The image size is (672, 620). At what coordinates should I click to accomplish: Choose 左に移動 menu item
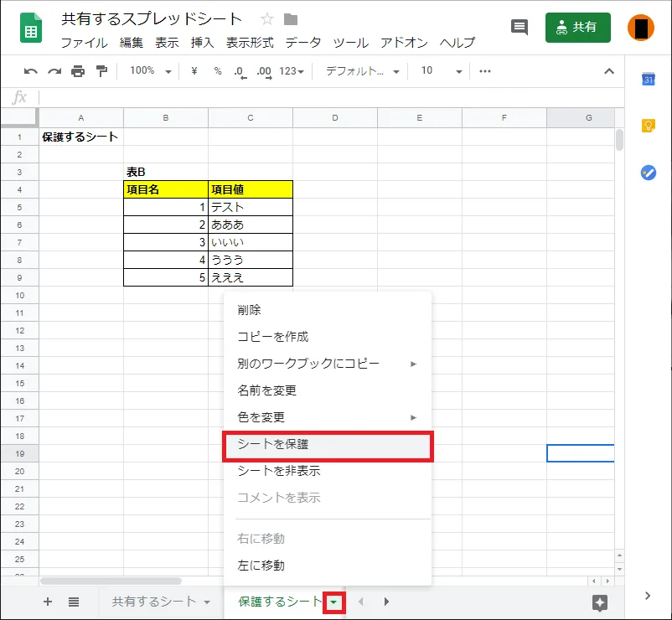pyautogui.click(x=328, y=566)
